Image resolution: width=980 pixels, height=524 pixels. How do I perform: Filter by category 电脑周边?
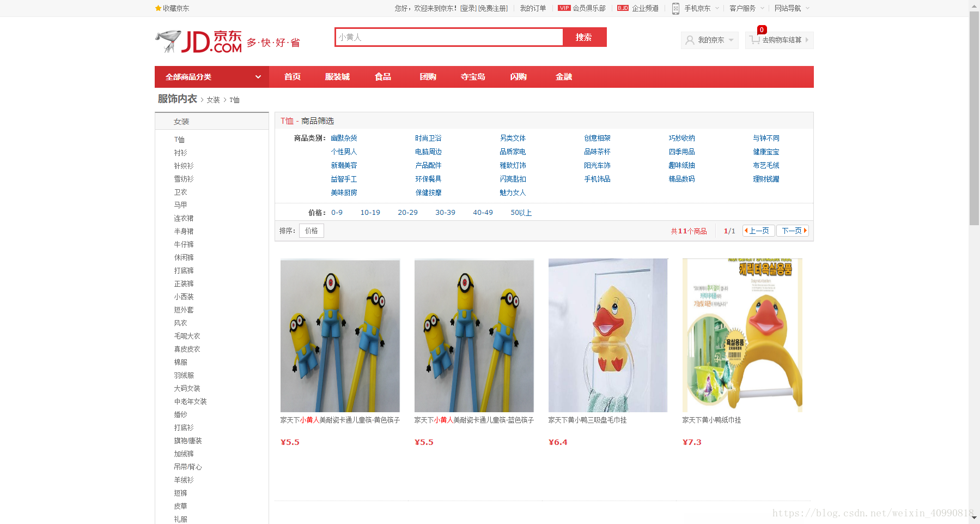tap(428, 152)
